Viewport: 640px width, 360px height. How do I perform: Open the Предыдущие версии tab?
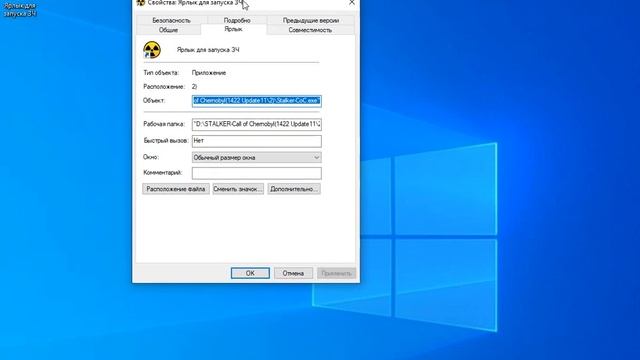click(x=311, y=20)
